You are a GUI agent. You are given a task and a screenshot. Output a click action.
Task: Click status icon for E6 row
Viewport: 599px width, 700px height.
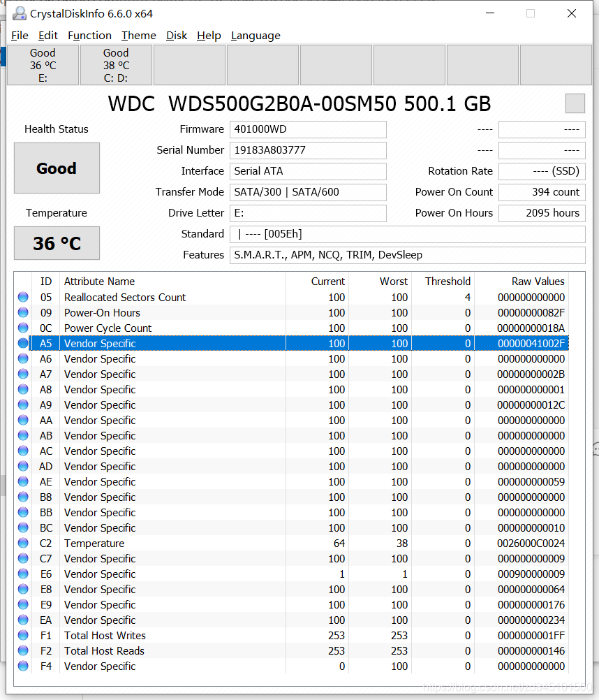23,574
